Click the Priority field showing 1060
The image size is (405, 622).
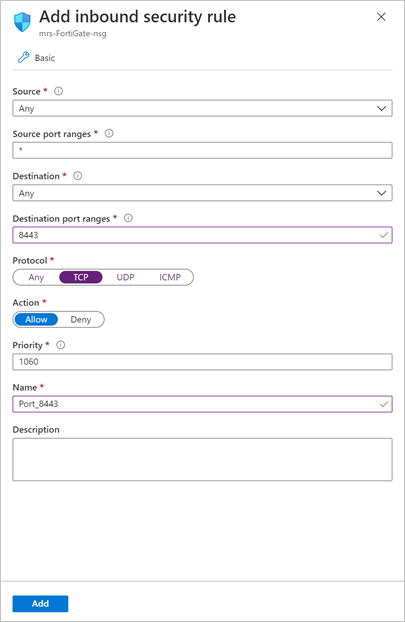[202, 362]
